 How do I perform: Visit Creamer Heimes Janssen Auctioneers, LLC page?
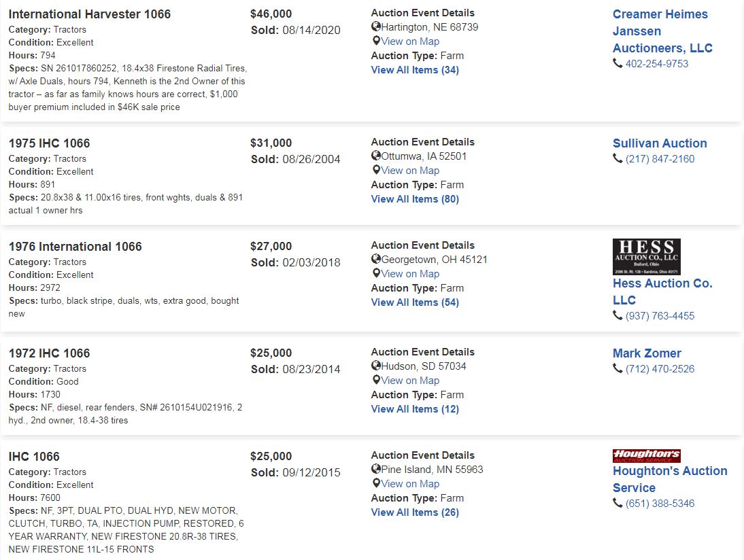point(662,31)
